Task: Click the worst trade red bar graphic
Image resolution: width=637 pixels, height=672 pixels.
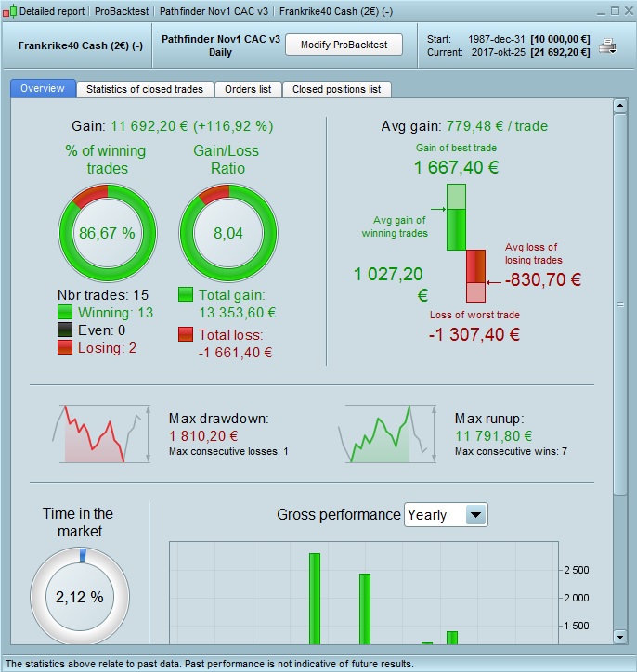Action: click(x=475, y=276)
